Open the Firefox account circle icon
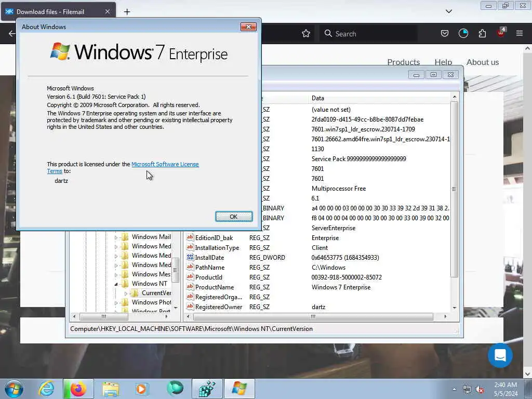The width and height of the screenshot is (532, 399). [463, 33]
